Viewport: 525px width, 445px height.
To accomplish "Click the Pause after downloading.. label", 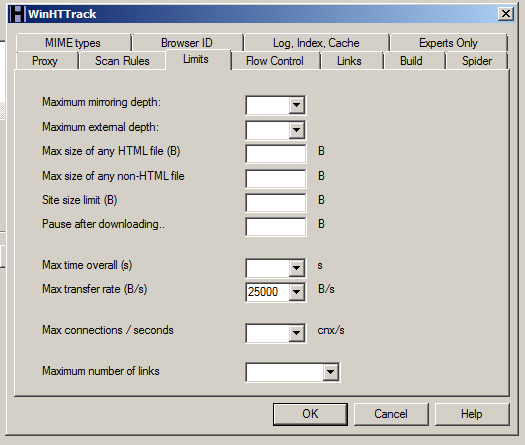I will coord(103,224).
